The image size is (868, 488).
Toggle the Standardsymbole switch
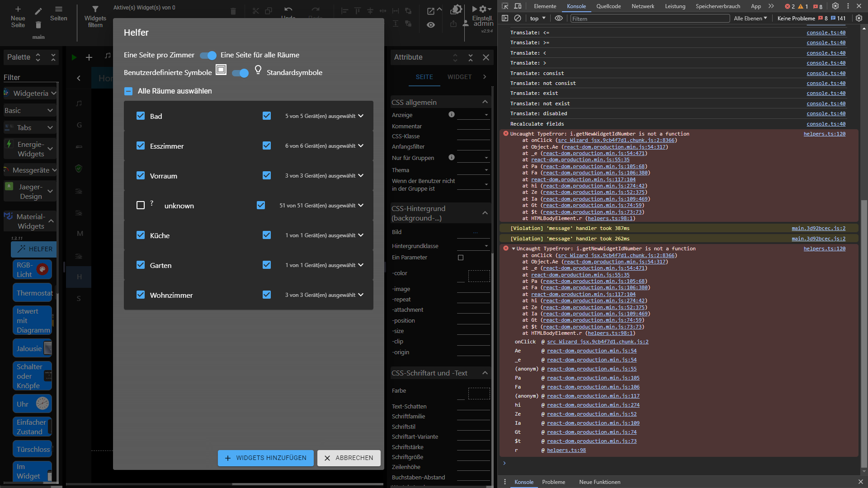(241, 73)
